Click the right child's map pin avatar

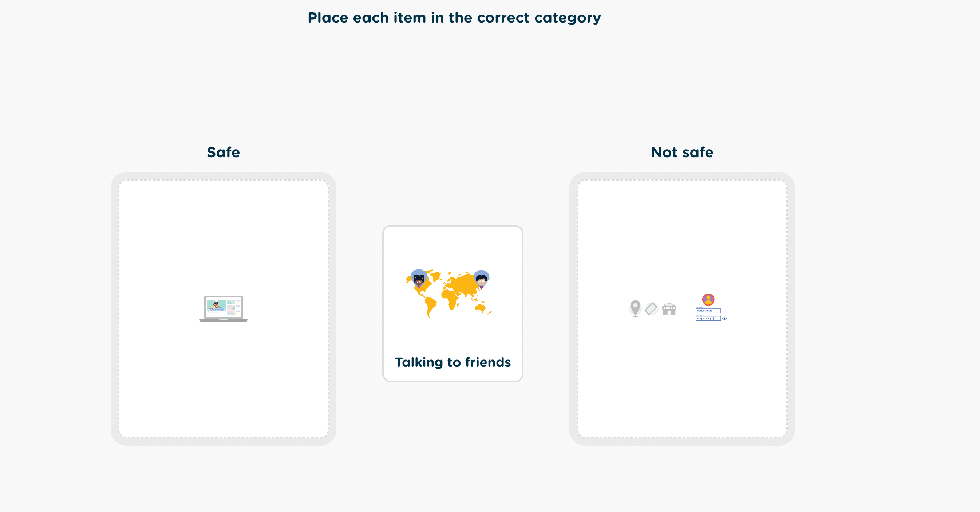pyautogui.click(x=481, y=280)
